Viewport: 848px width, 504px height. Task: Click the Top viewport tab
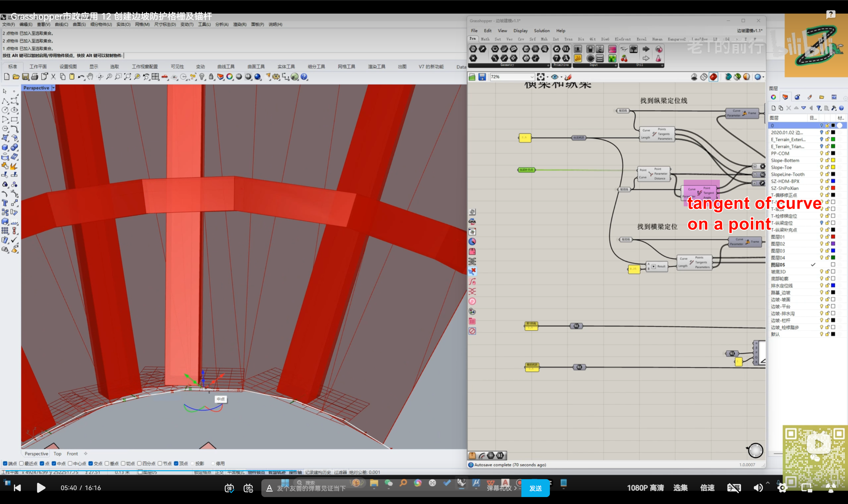tap(57, 453)
